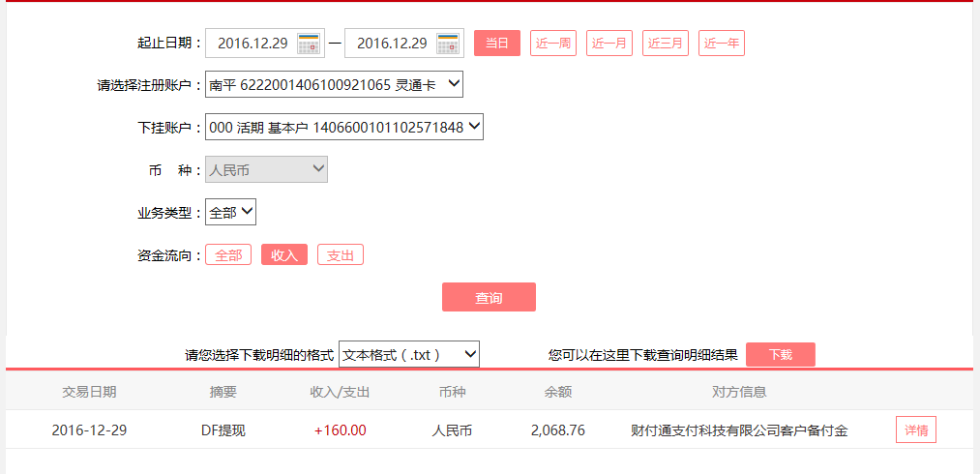This screenshot has width=980, height=474.
Task: Click the start date input field
Action: [252, 44]
